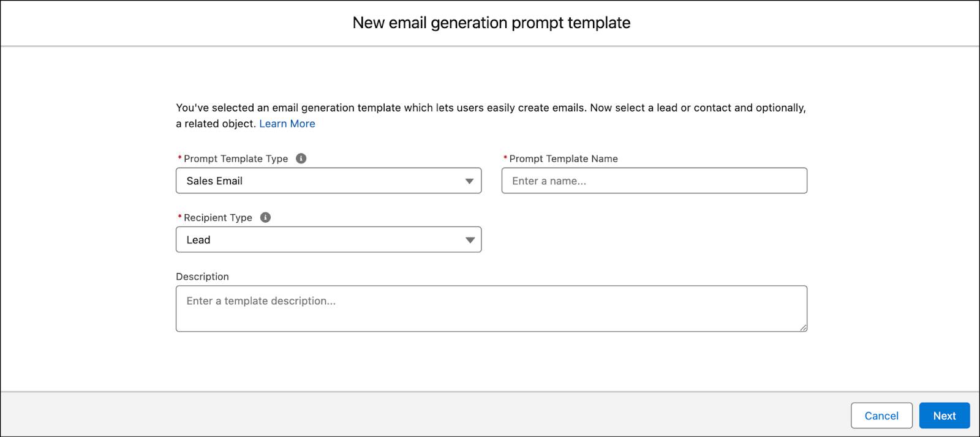The image size is (980, 437).
Task: Open the Sales Email template type dropdown
Action: 328,181
